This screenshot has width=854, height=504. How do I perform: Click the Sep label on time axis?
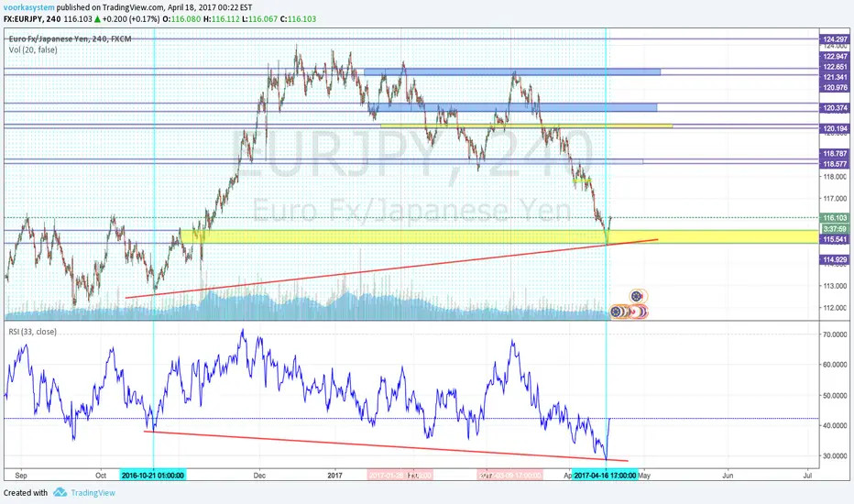click(x=21, y=475)
